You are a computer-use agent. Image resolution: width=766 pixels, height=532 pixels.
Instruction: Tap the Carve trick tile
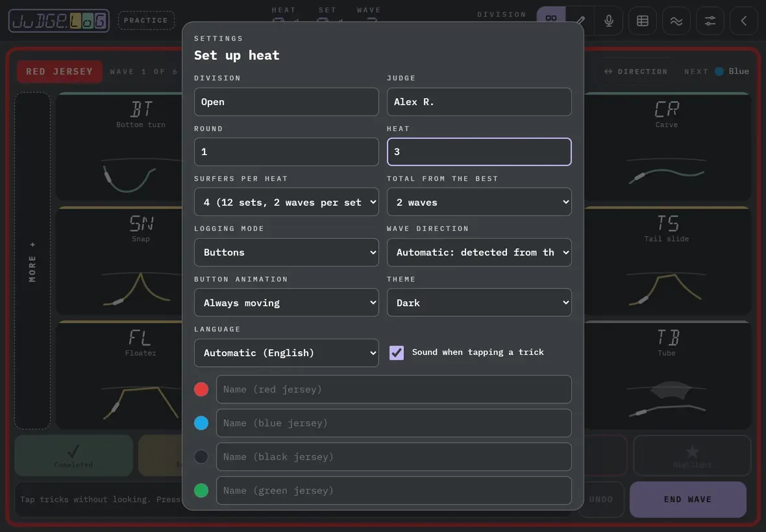[x=667, y=147]
